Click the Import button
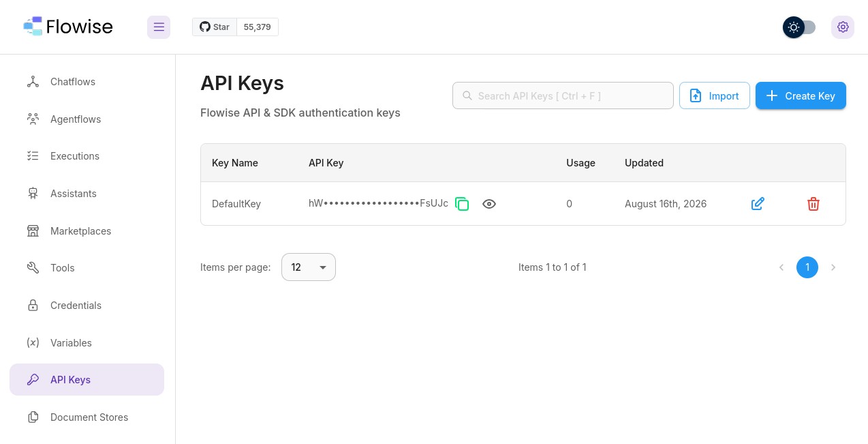 pyautogui.click(x=715, y=95)
